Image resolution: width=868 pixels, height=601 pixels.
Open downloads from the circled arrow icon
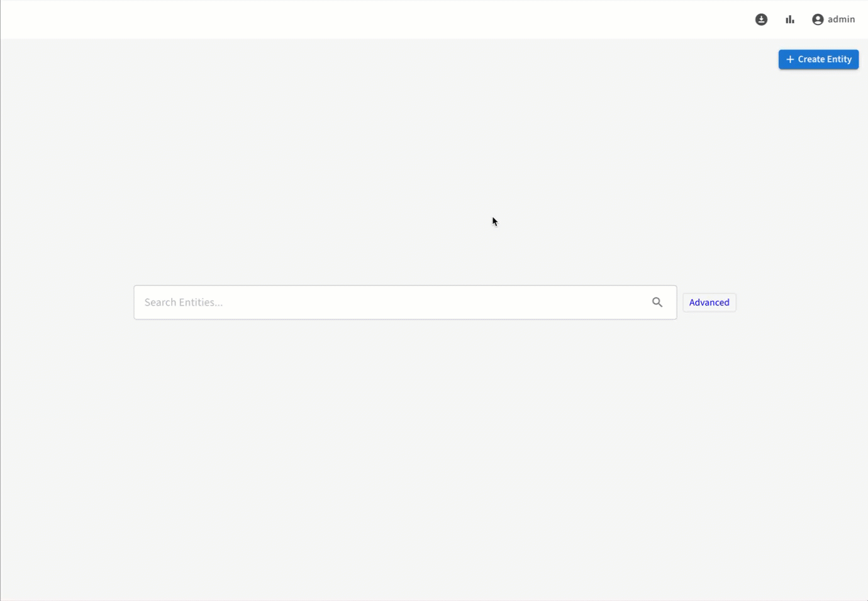(761, 19)
